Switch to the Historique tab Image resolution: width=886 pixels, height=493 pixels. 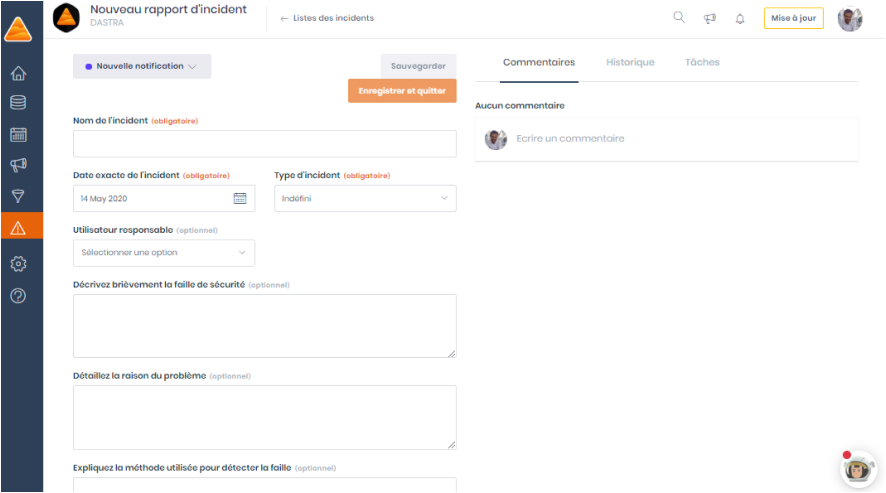coord(630,62)
